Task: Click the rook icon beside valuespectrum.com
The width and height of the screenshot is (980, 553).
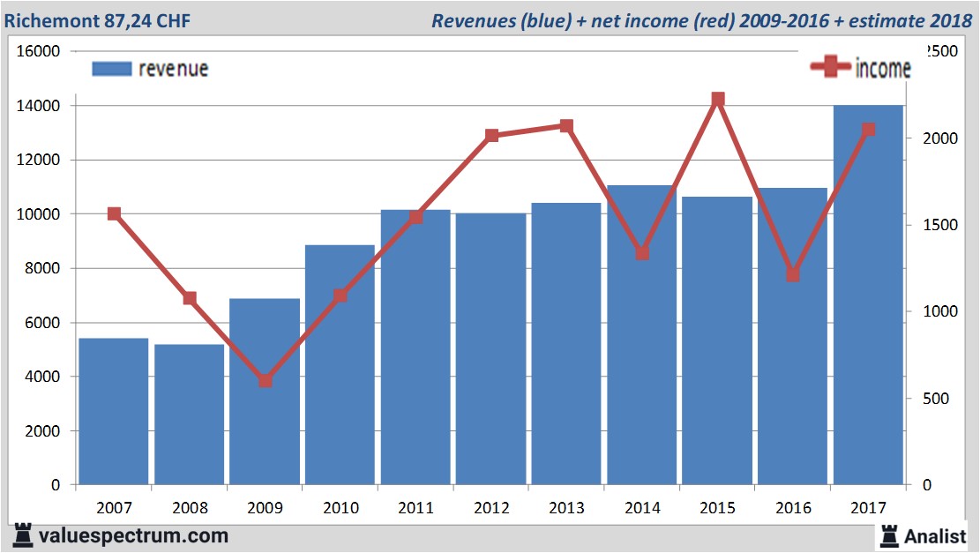Action: click(21, 534)
